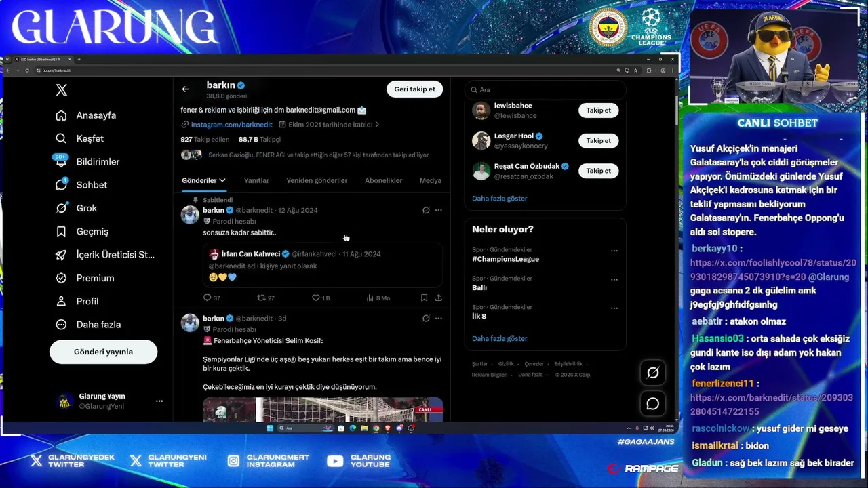Click the back arrow beside barkın
Image resolution: width=868 pixels, height=488 pixels.
coord(185,89)
